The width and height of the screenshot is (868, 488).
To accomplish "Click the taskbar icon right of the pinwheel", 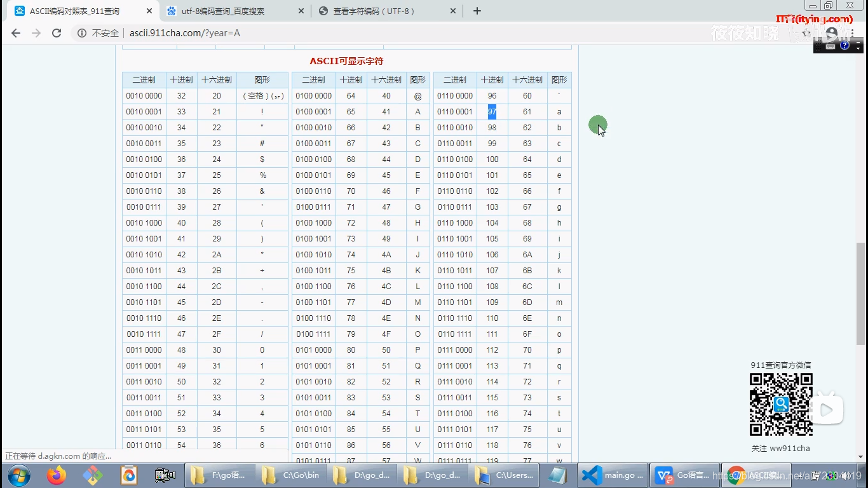I will tap(129, 475).
